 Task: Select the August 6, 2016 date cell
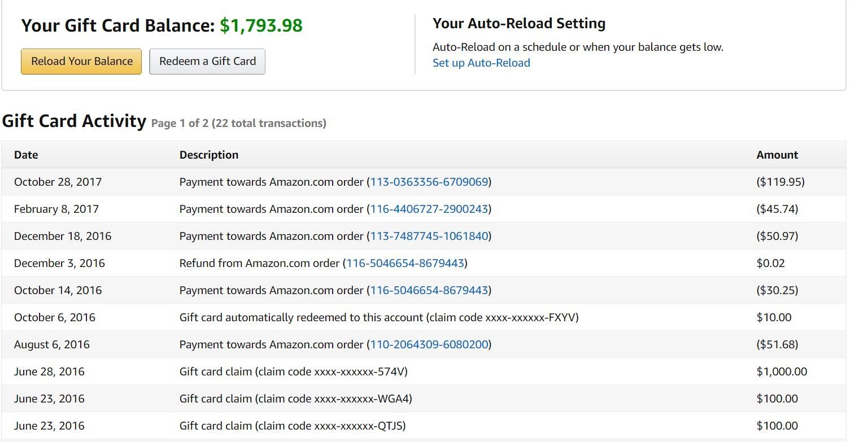pos(52,344)
